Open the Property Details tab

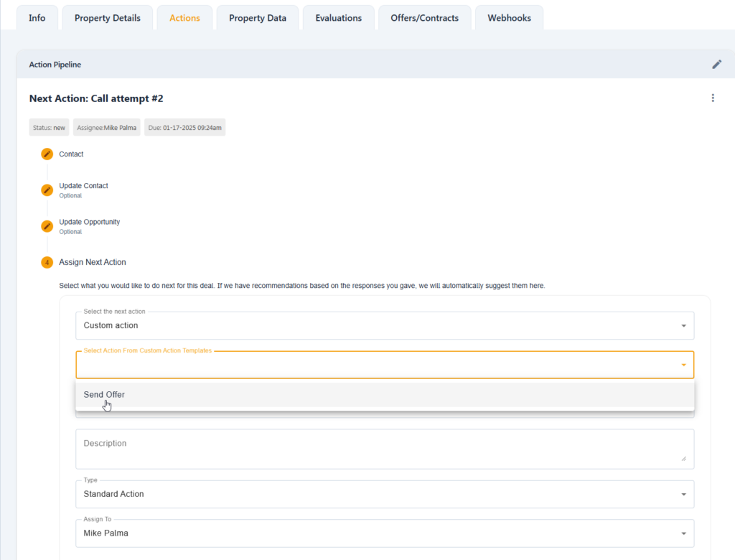pyautogui.click(x=108, y=18)
